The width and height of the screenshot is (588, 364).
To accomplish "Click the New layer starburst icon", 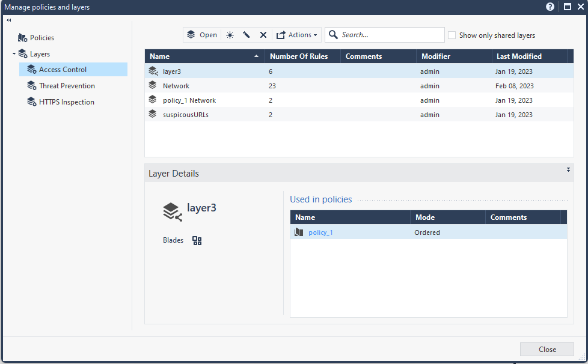I will [230, 35].
